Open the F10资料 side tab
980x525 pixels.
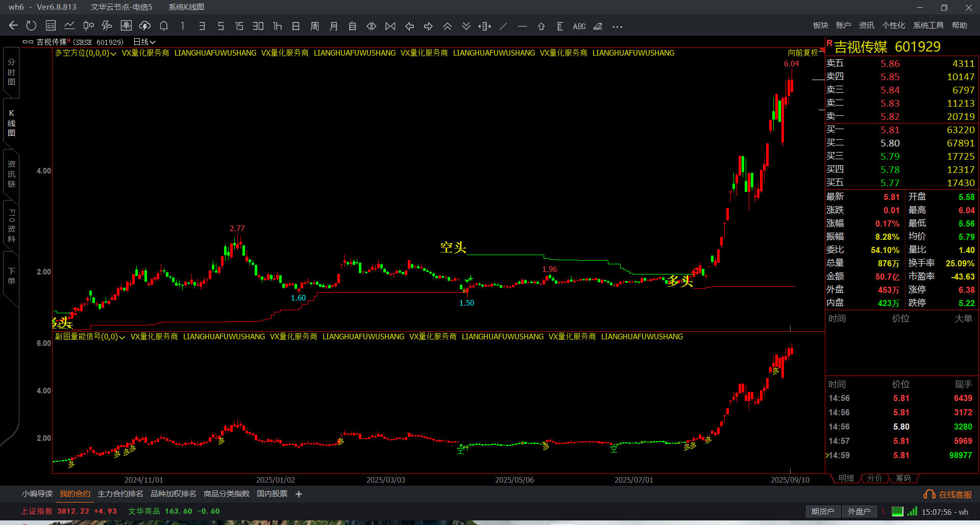(x=11, y=226)
